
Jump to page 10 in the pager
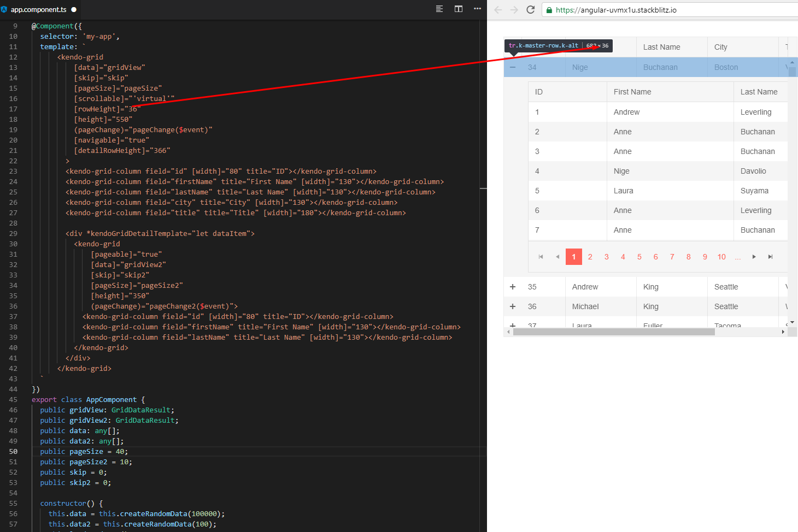[x=721, y=256]
